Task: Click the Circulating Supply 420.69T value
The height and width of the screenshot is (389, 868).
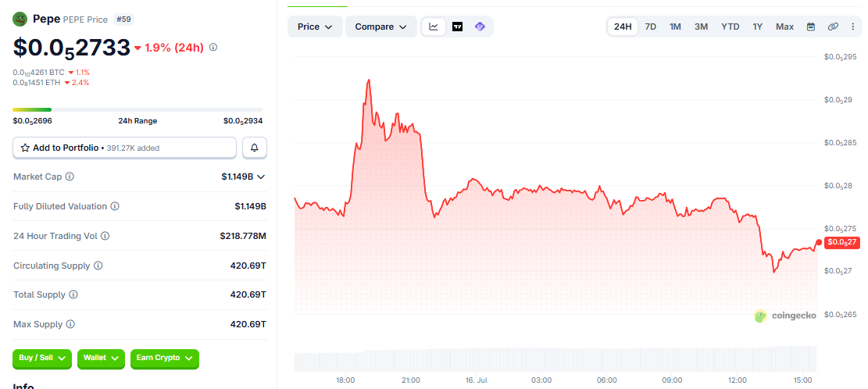Action: (x=248, y=266)
